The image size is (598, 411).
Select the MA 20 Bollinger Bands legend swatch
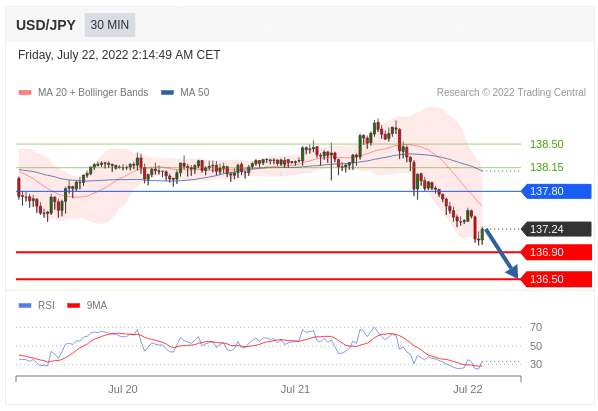pos(25,93)
